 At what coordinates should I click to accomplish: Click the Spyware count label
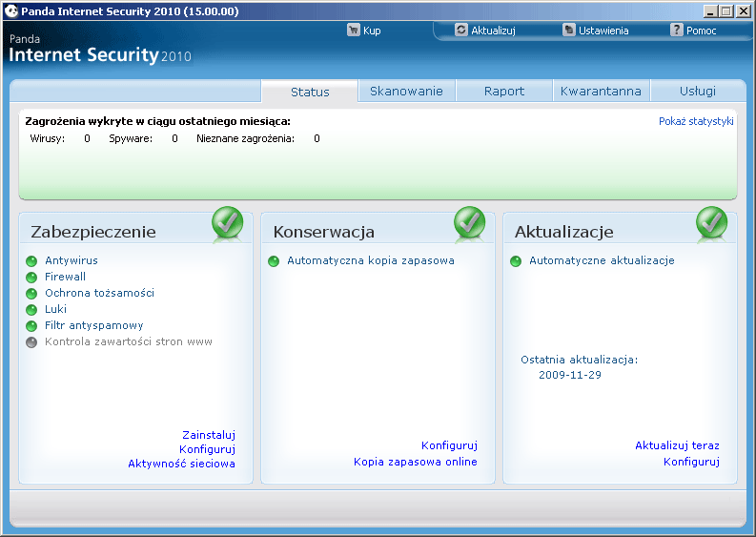(x=131, y=139)
